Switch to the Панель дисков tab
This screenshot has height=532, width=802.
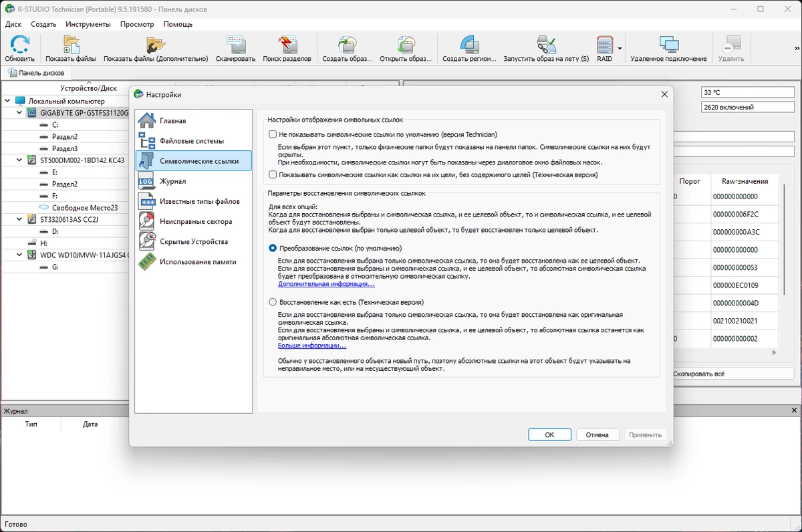tap(36, 73)
